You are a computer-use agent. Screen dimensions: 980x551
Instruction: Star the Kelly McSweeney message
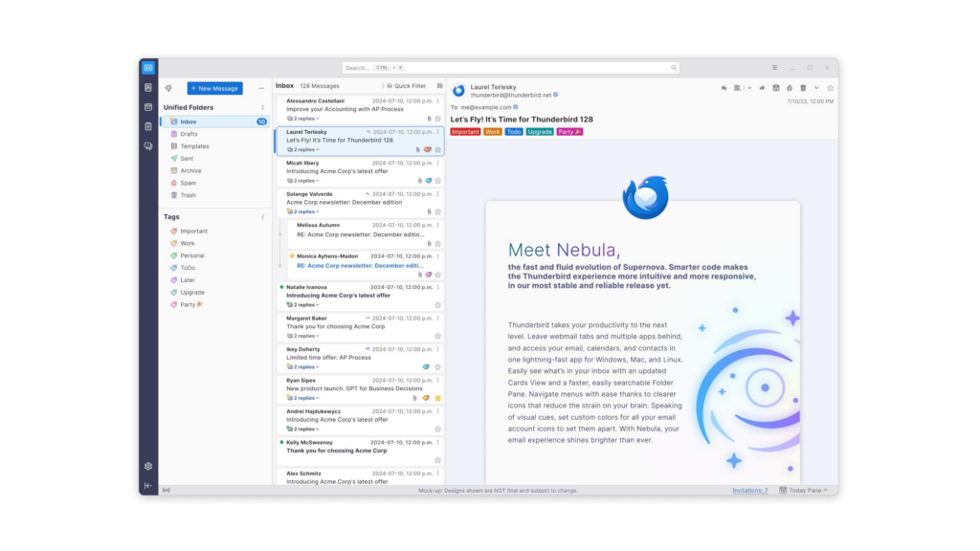[438, 460]
